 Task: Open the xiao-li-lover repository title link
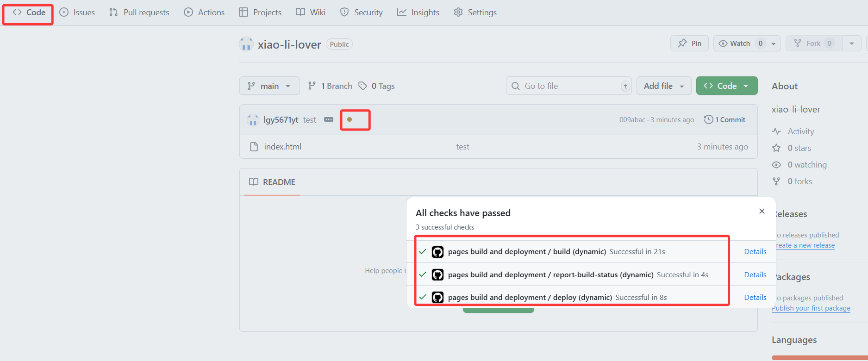tap(289, 44)
